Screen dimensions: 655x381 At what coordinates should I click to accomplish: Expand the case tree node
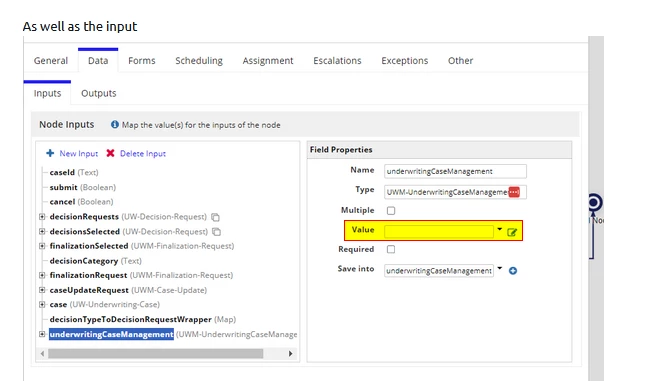(x=42, y=304)
